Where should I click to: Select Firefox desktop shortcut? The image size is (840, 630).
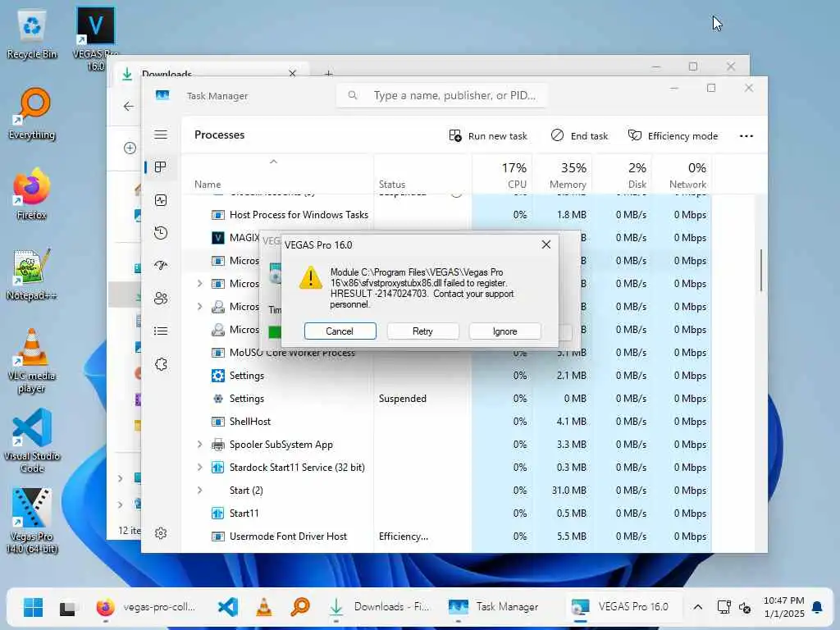[x=32, y=194]
